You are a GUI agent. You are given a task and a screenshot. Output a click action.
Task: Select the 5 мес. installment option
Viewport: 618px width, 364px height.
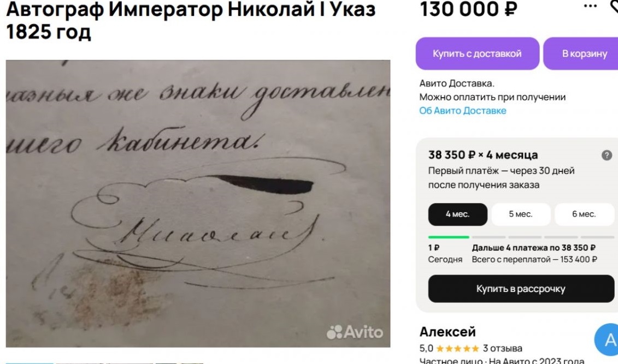(x=521, y=214)
